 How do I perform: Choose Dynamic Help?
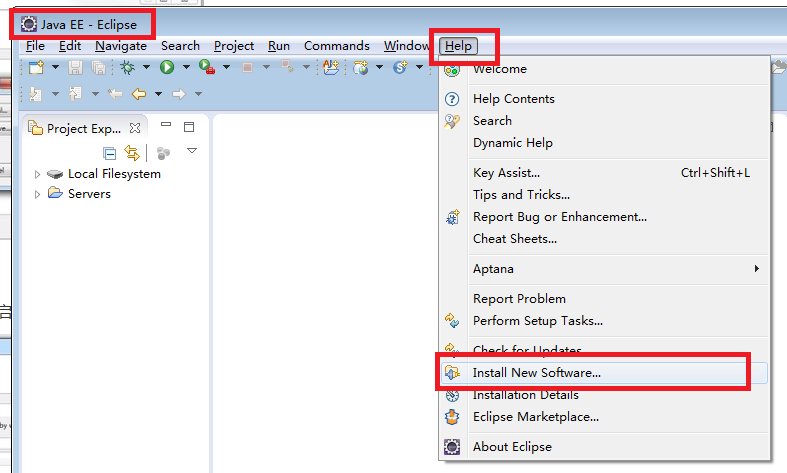(604, 143)
